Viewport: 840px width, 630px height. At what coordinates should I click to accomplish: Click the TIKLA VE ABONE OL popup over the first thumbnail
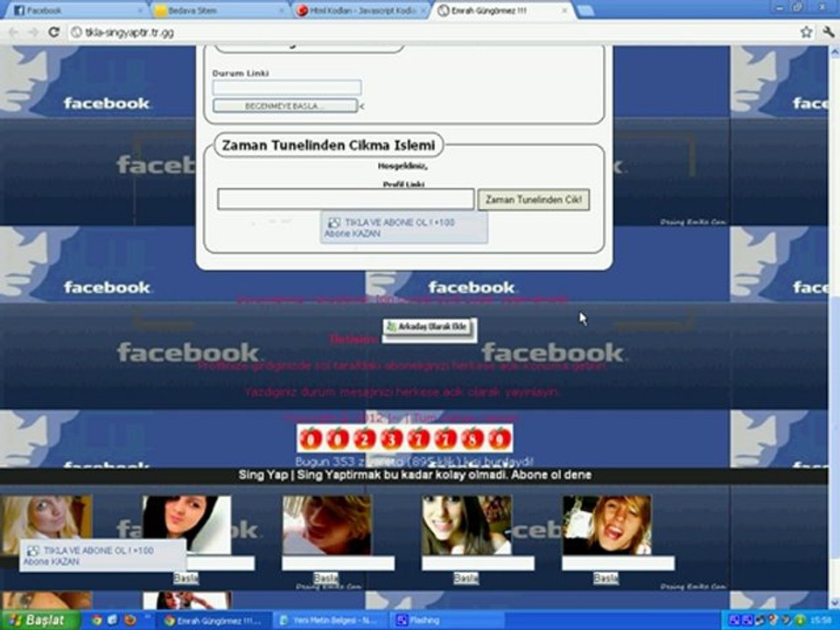pos(103,556)
